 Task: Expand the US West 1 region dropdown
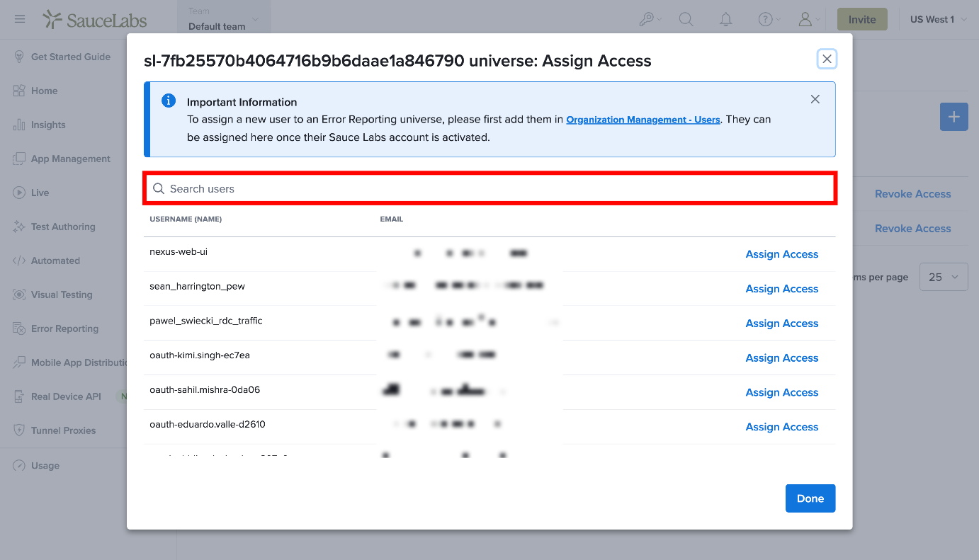938,19
